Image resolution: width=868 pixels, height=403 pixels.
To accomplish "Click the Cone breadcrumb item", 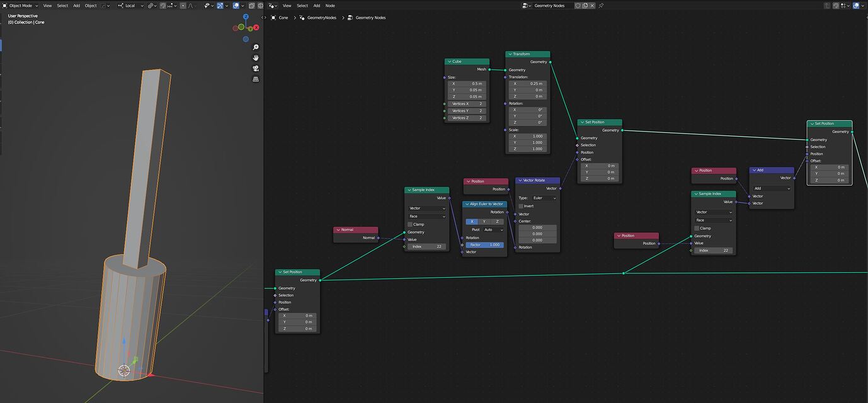I will pos(280,18).
